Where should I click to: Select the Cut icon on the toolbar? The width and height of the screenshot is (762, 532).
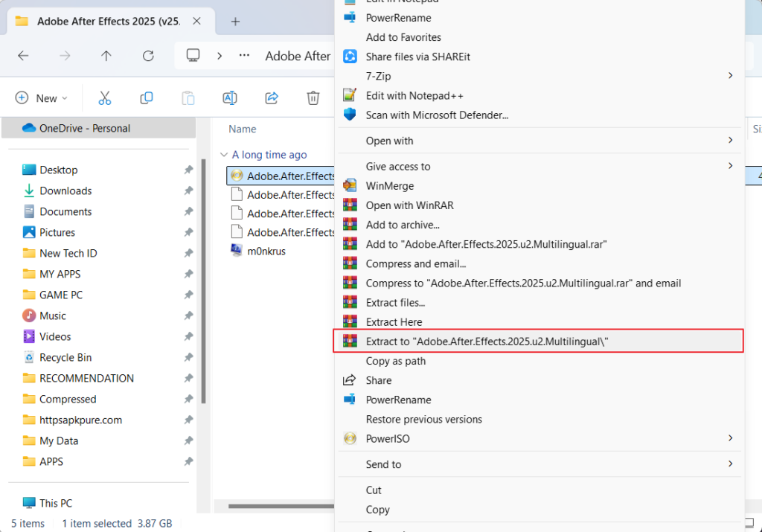point(104,97)
